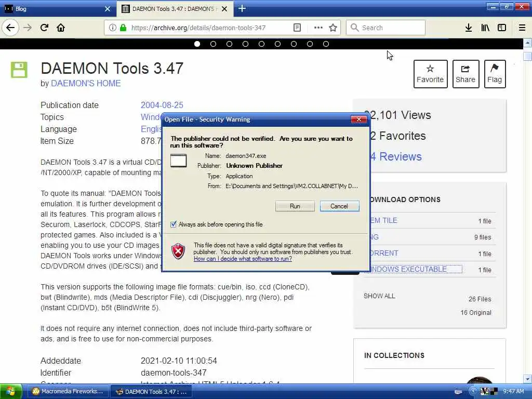The height and width of the screenshot is (399, 532).
Task: Click the 16 Original text
Action: (476, 312)
